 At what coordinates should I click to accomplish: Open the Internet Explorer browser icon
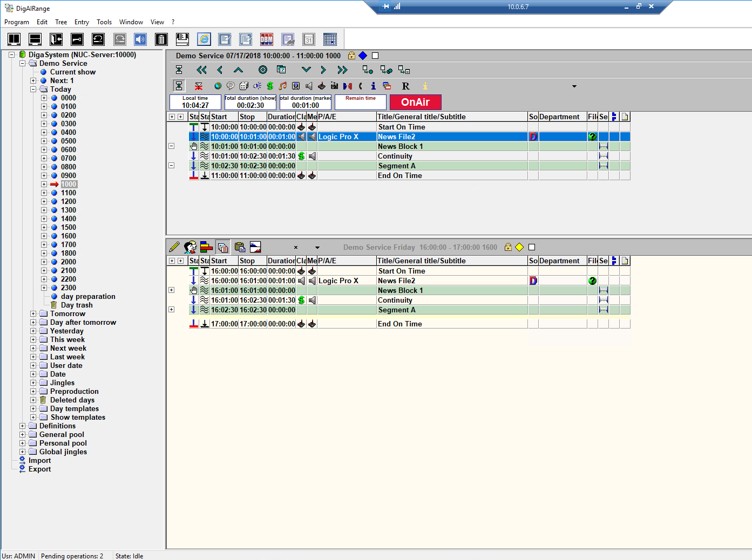coord(204,39)
